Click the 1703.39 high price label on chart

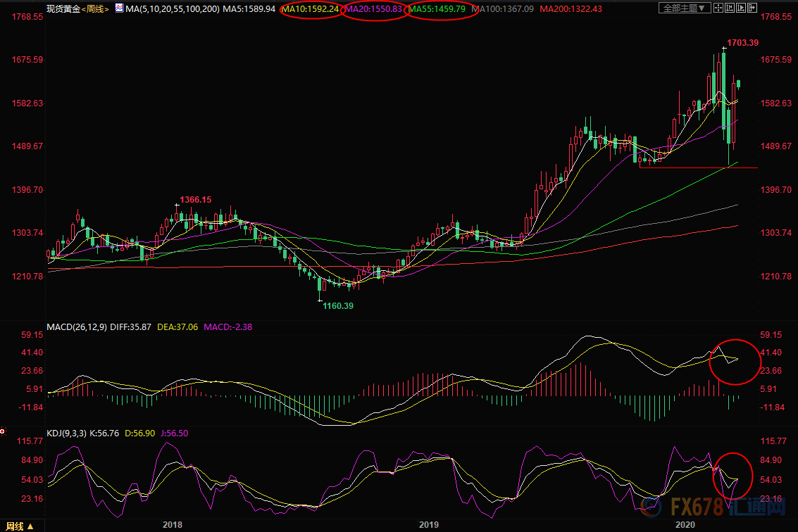coord(743,43)
